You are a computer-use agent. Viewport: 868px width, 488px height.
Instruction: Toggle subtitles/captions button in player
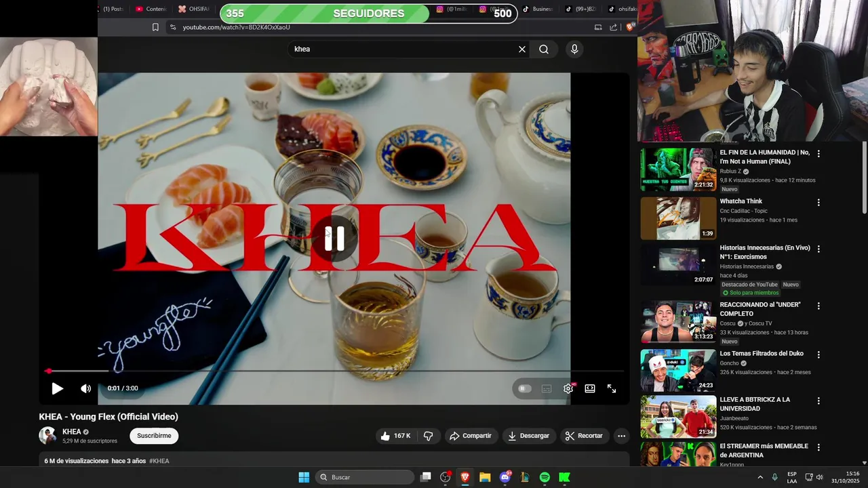547,388
